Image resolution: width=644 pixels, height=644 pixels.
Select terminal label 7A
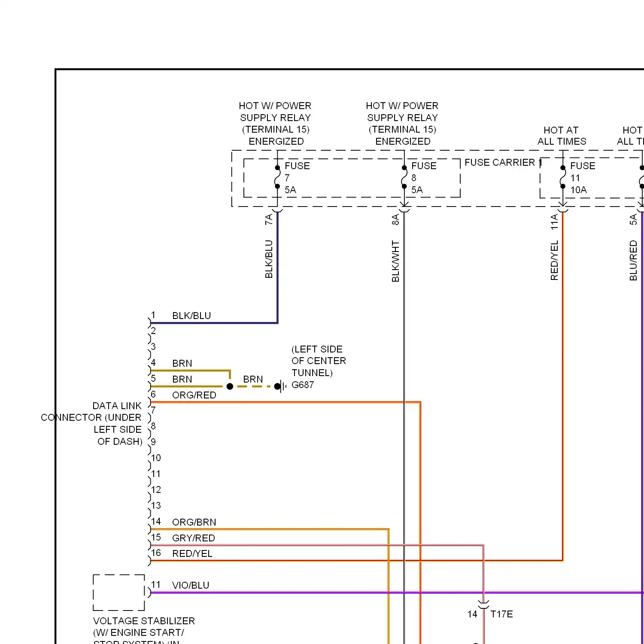269,219
